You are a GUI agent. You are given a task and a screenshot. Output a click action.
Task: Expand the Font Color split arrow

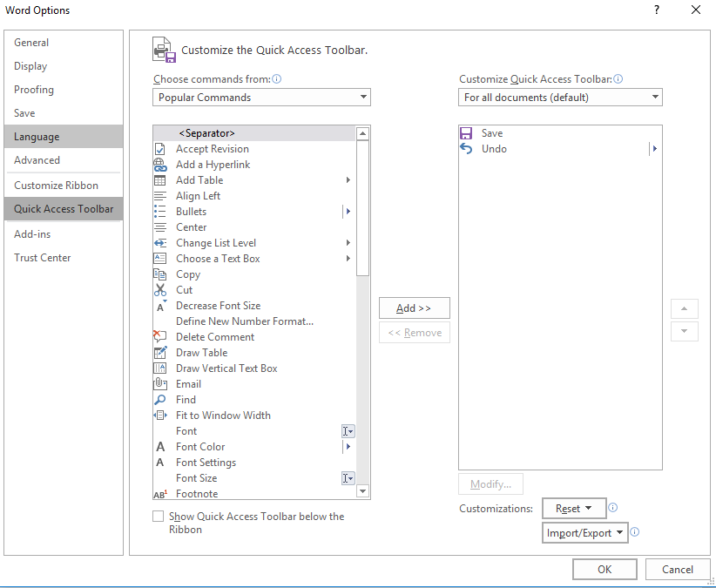coord(348,447)
